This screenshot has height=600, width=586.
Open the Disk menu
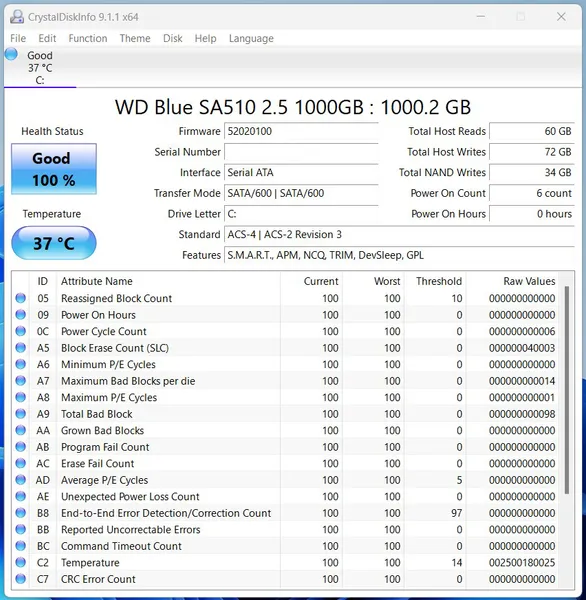tap(173, 38)
